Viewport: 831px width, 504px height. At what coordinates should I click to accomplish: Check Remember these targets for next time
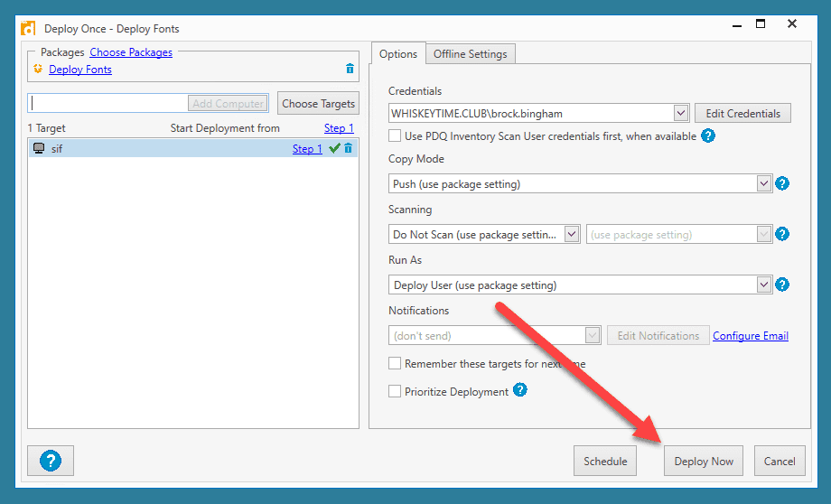(395, 364)
